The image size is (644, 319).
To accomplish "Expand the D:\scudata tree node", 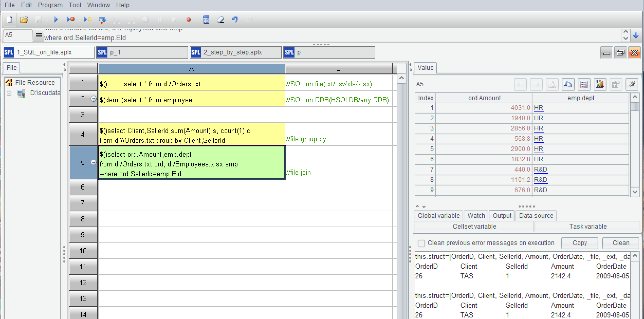I will point(9,93).
